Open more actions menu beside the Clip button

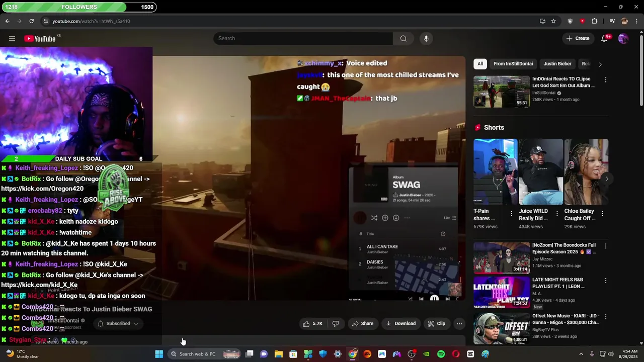coord(459,324)
